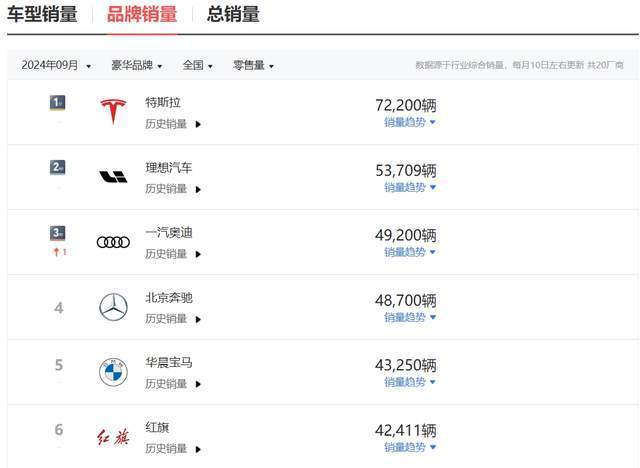640x468 pixels.
Task: Open the 零售量 sales type dropdown
Action: (x=253, y=65)
